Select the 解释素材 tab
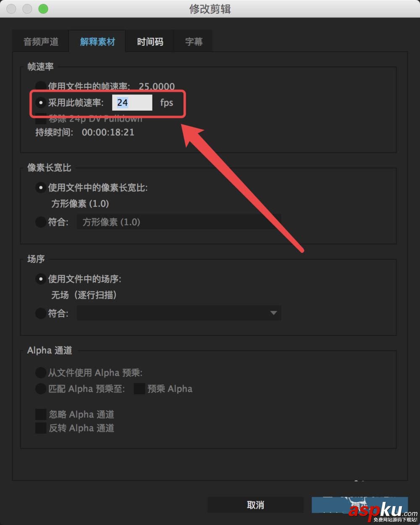Screen dimensions: 420x525 (97, 42)
